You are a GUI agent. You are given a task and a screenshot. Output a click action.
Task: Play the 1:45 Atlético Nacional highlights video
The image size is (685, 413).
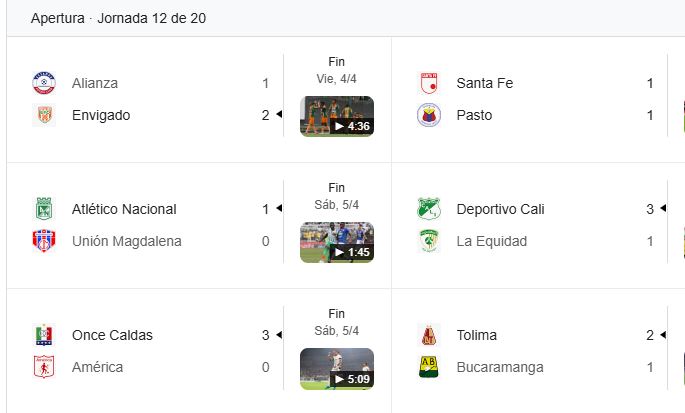pos(337,242)
